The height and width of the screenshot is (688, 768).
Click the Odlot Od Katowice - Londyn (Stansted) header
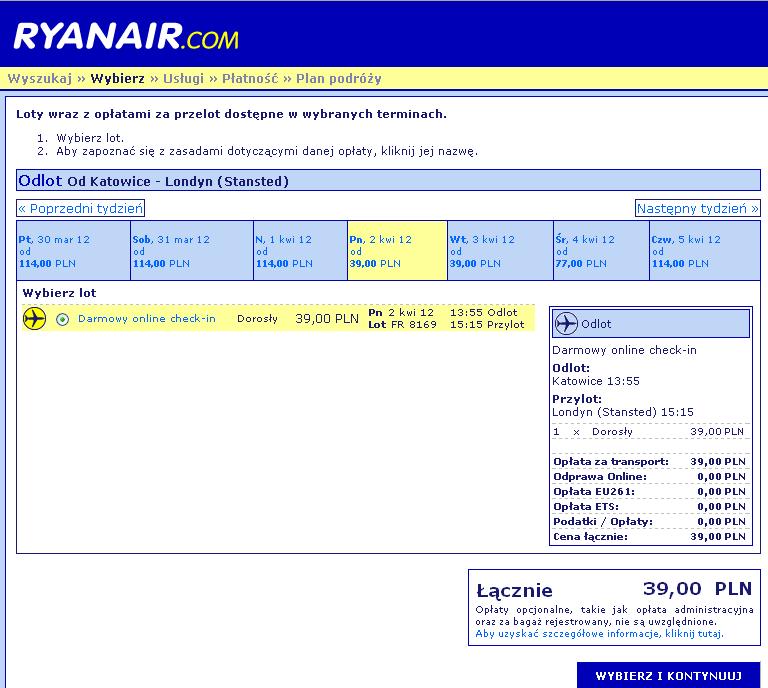pyautogui.click(x=388, y=181)
